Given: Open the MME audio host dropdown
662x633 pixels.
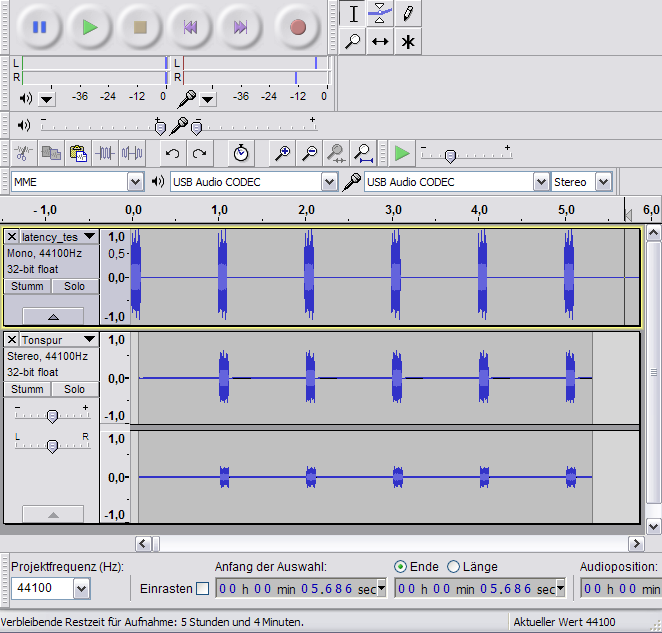Looking at the screenshot, I should point(135,182).
